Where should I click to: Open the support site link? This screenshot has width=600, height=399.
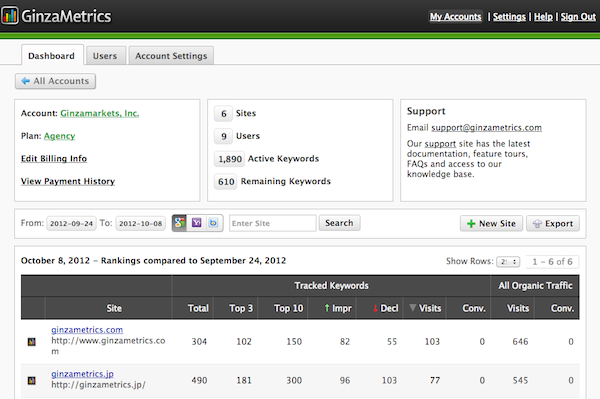(440, 143)
